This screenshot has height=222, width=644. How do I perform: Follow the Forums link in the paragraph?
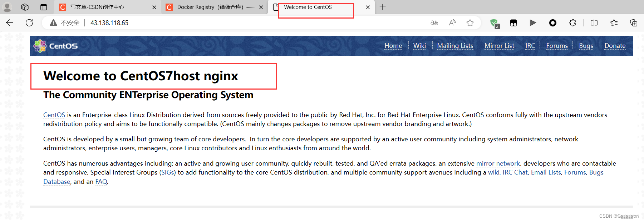tap(575, 172)
